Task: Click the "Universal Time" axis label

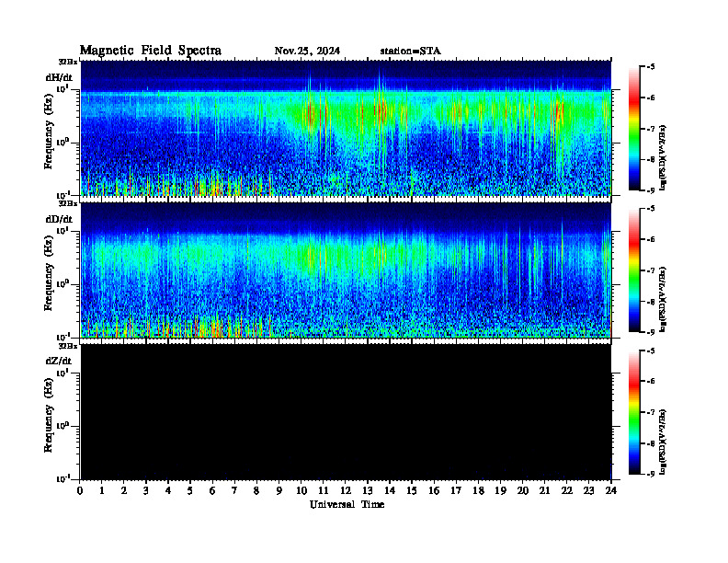Action: tap(347, 504)
